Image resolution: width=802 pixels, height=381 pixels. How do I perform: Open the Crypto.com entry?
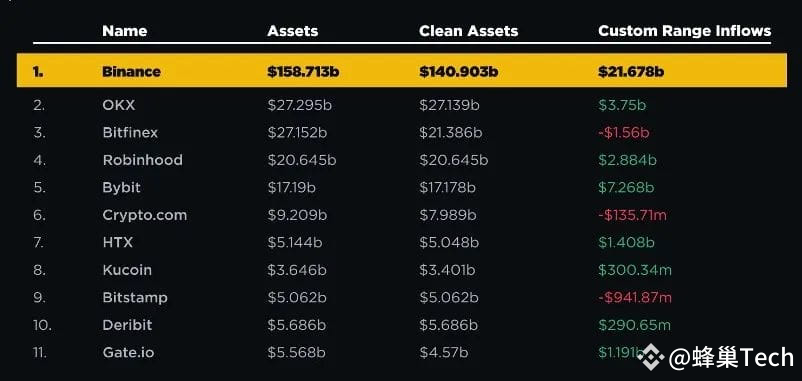pyautogui.click(x=145, y=215)
